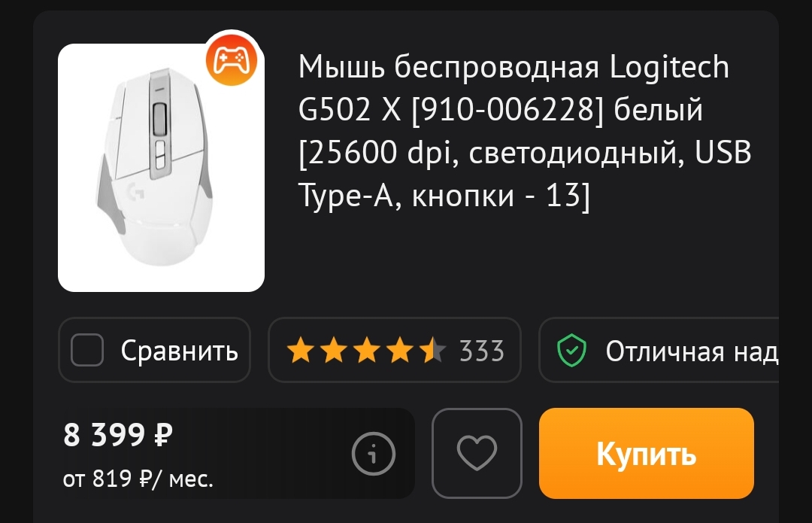This screenshot has height=523, width=812.
Task: Add to favorites with the heart icon
Action: 477,454
